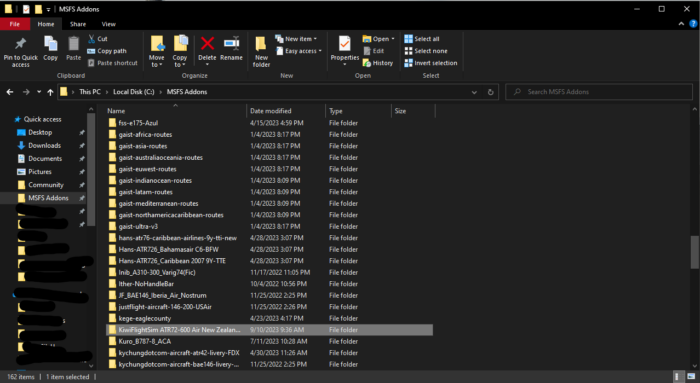
Task: Go up one folder level arrow
Action: 50,92
